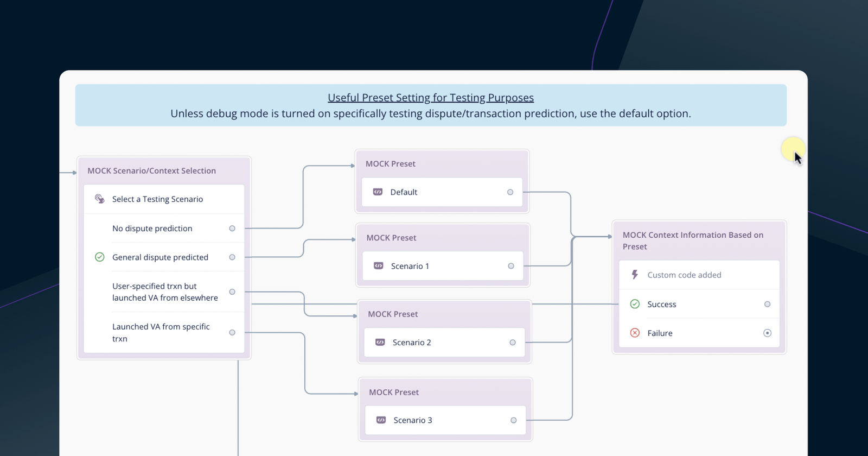Viewport: 868px width, 456px height.
Task: Click the code icon on Scenario 3
Action: click(x=381, y=420)
